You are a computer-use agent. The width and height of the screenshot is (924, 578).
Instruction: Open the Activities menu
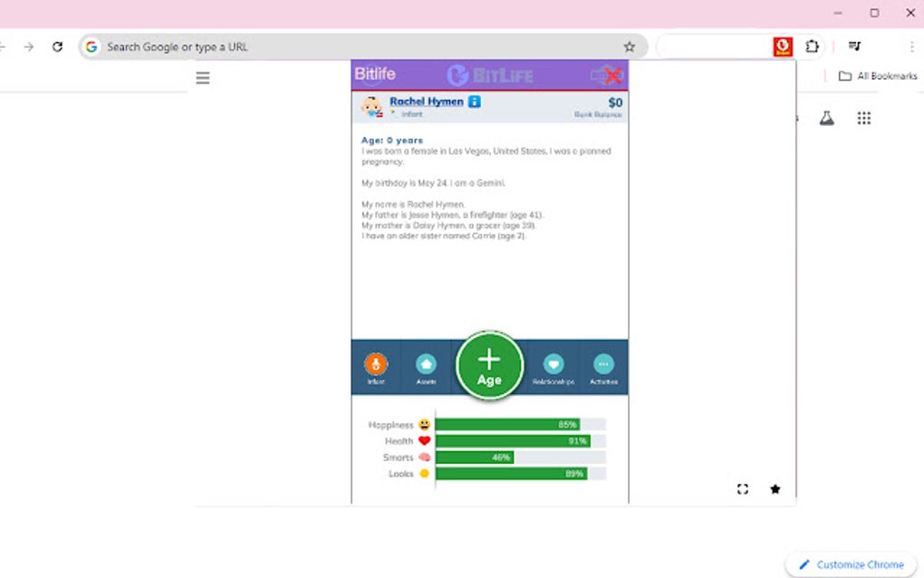[602, 362]
